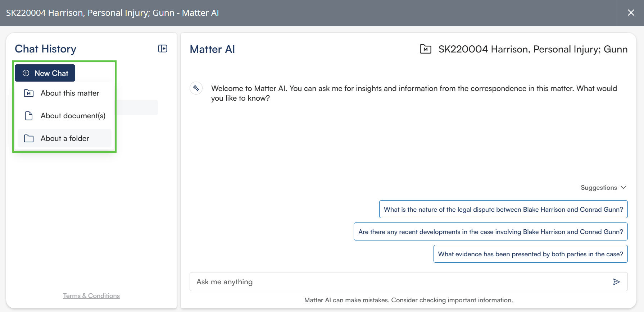644x312 pixels.
Task: Click the document icon for About document(s)
Action: [x=29, y=116]
